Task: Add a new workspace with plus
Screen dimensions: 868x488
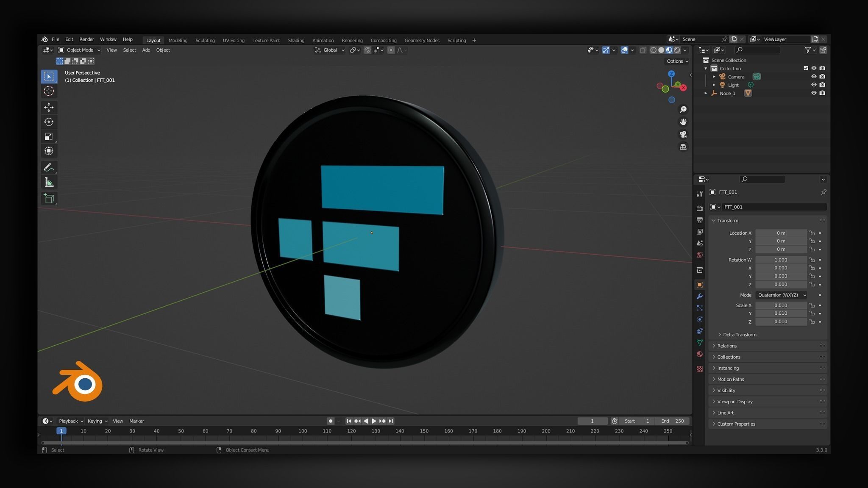Action: pyautogui.click(x=474, y=40)
